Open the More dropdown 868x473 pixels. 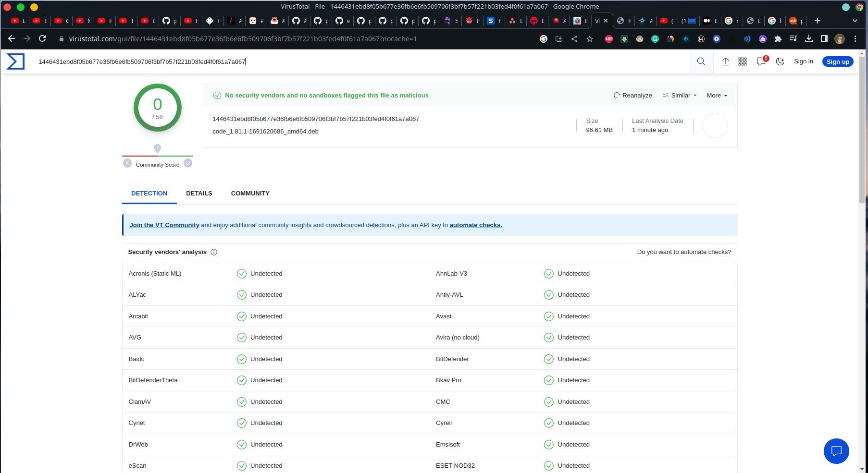[x=716, y=95]
